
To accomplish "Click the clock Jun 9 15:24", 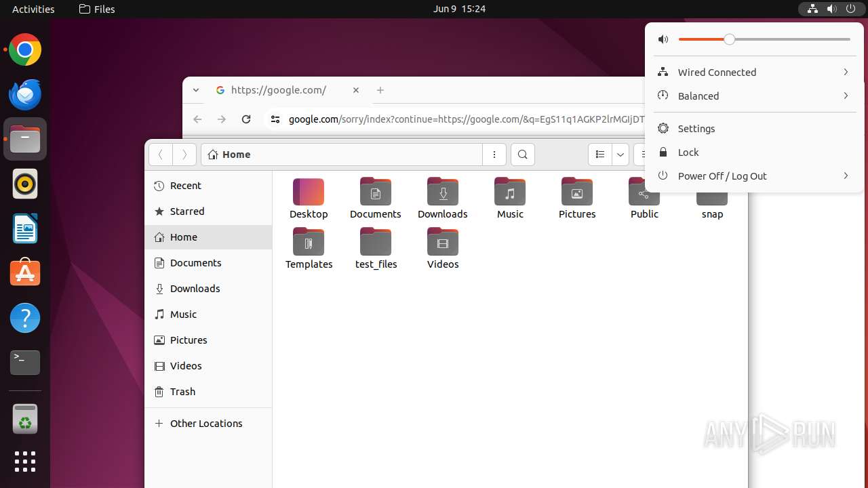I will pyautogui.click(x=459, y=9).
